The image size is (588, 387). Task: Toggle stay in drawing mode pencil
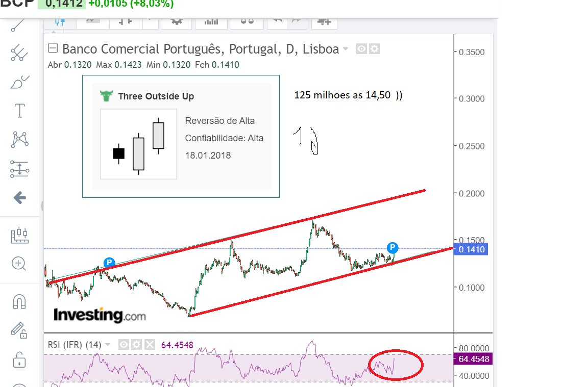[x=19, y=330]
